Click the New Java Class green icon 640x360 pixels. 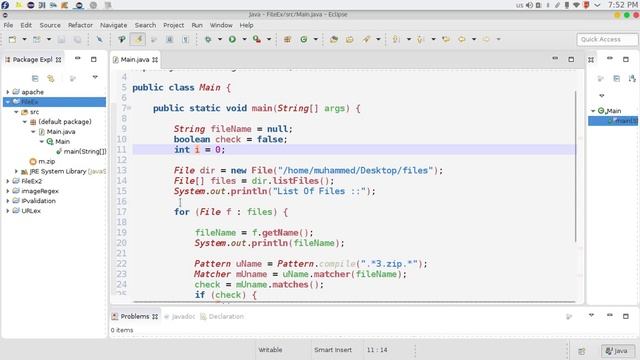pos(304,39)
